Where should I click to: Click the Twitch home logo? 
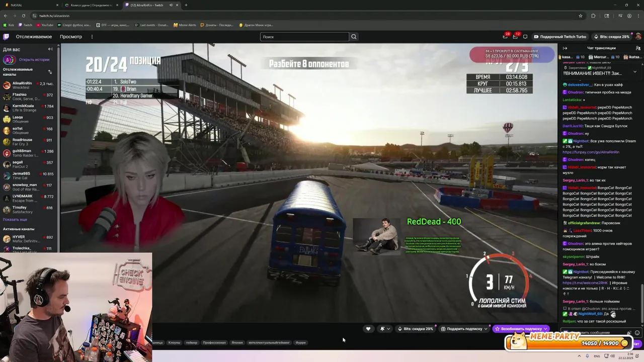6,37
